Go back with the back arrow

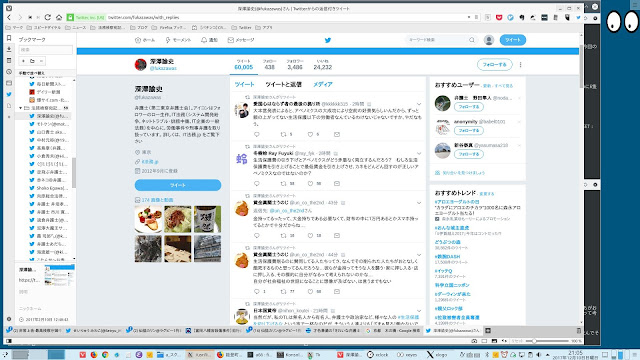click(x=9, y=18)
